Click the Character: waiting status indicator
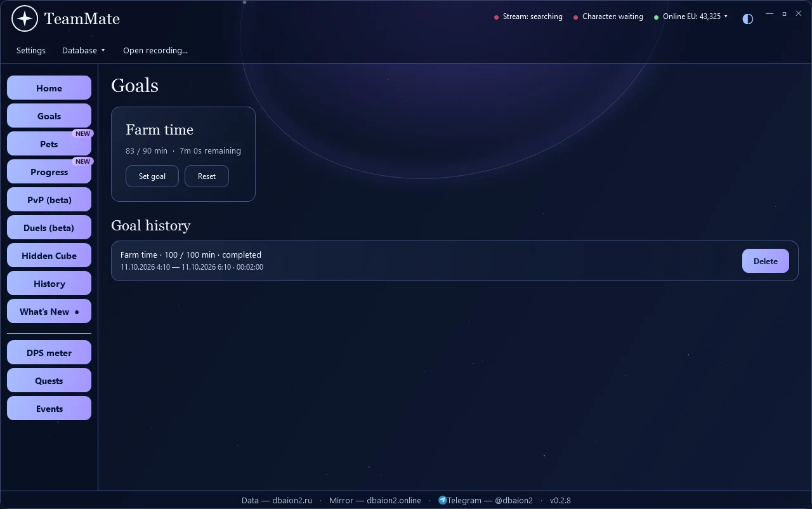Image resolution: width=812 pixels, height=509 pixels. pyautogui.click(x=608, y=17)
